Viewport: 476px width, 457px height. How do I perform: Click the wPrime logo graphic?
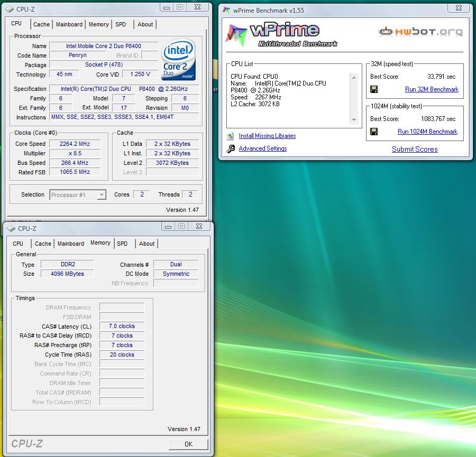pyautogui.click(x=281, y=34)
